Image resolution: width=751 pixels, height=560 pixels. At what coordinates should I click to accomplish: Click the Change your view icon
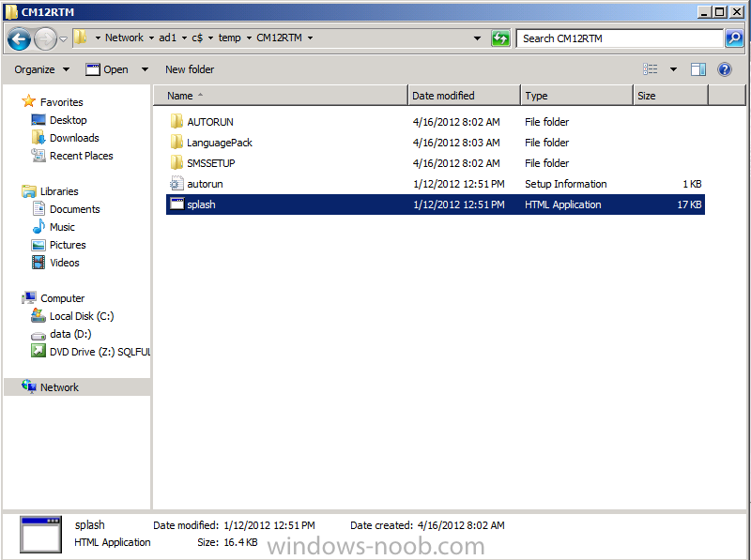pos(650,69)
